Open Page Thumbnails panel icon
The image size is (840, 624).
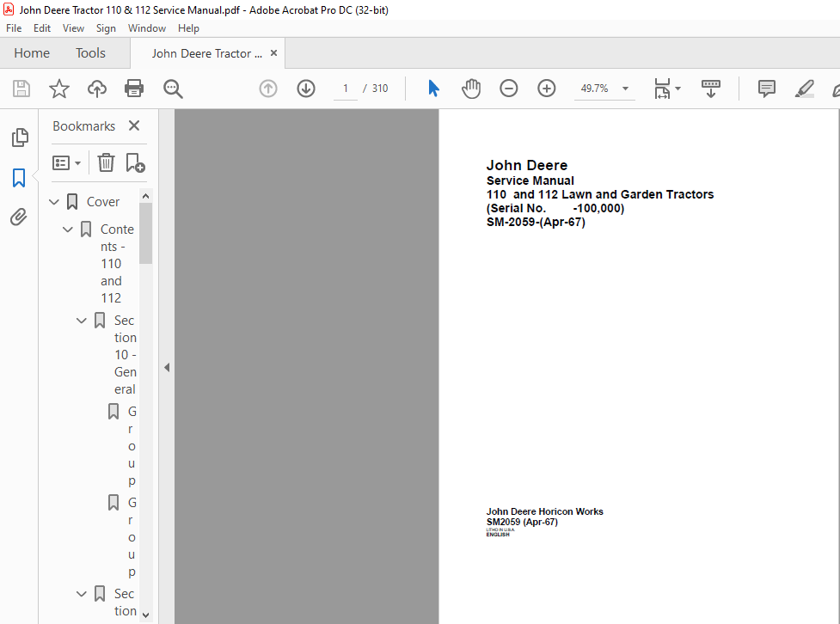tap(20, 138)
